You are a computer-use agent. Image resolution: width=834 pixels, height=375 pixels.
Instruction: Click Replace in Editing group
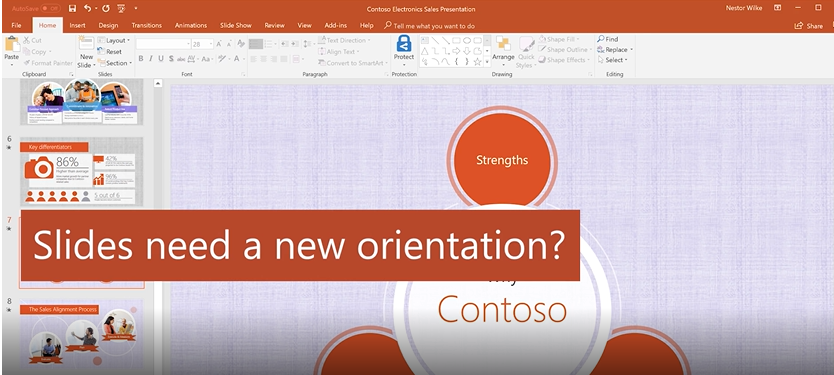tap(614, 49)
